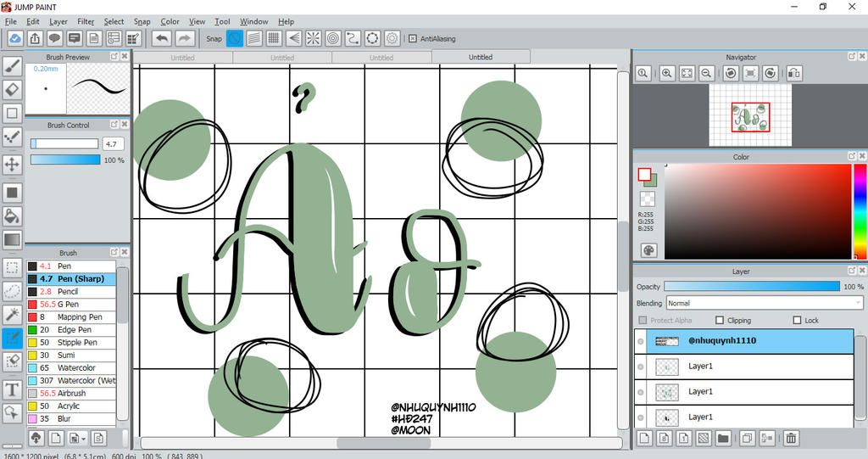Select the Move tool
Screen dimensions: 868x459
(12, 164)
